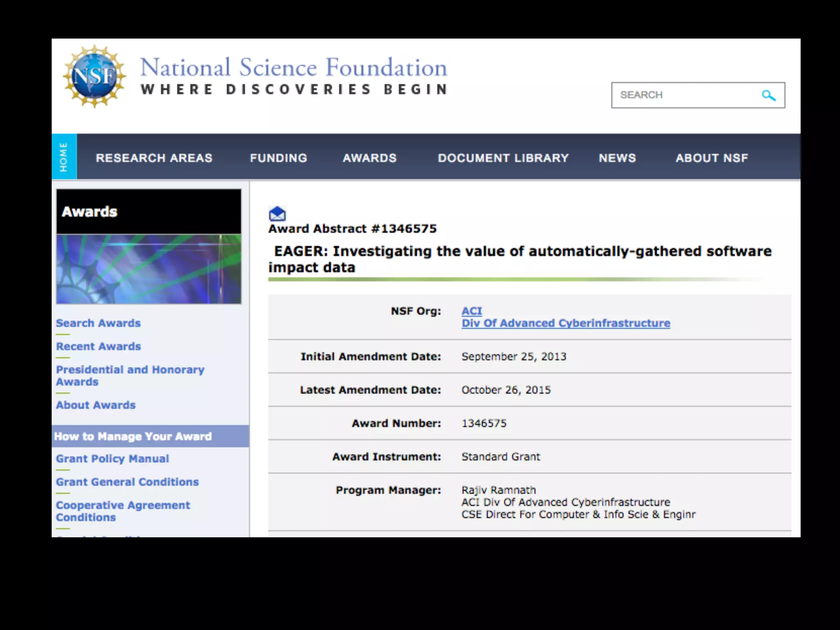Open the Grant Policy Manual link
This screenshot has width=840, height=630.
coord(112,459)
